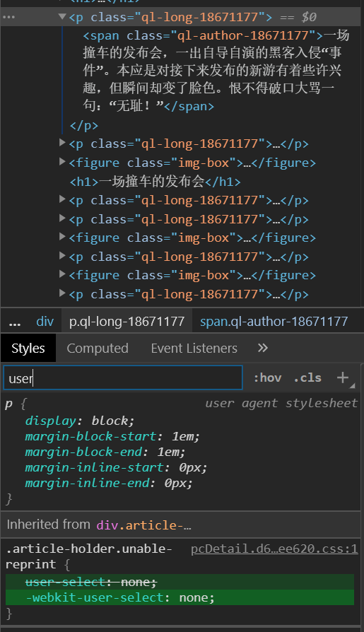Click the -webkit-user-select property name
Viewport: 364px width, 632px height.
click(x=95, y=597)
